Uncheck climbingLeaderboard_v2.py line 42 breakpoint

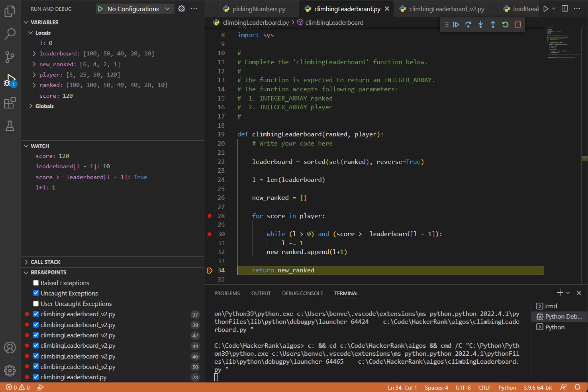(x=36, y=335)
